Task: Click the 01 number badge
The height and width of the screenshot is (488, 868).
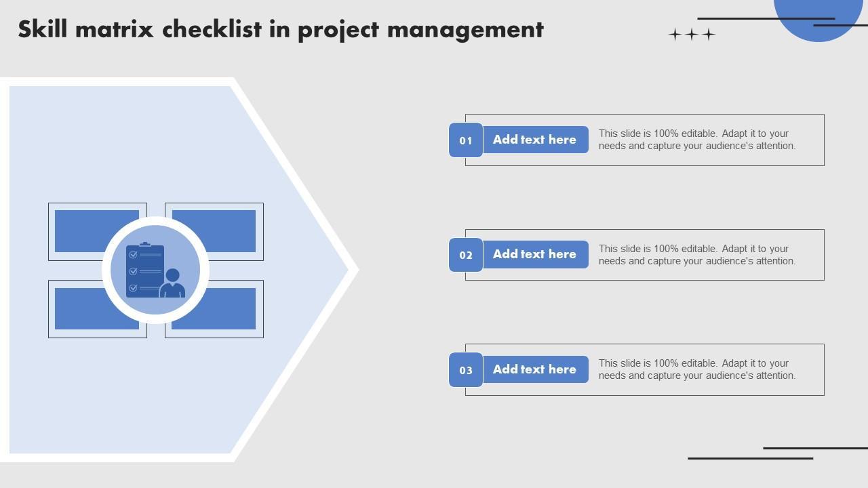Action: (x=466, y=140)
